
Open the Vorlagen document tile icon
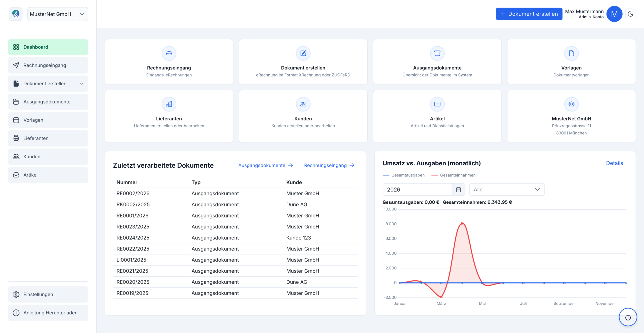pos(571,53)
